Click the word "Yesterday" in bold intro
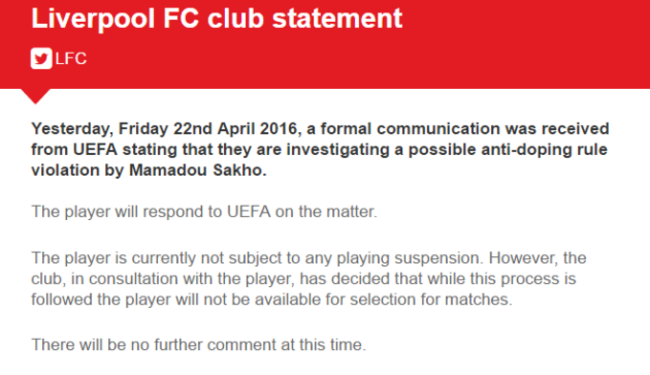The image size is (650, 375). tap(71, 129)
